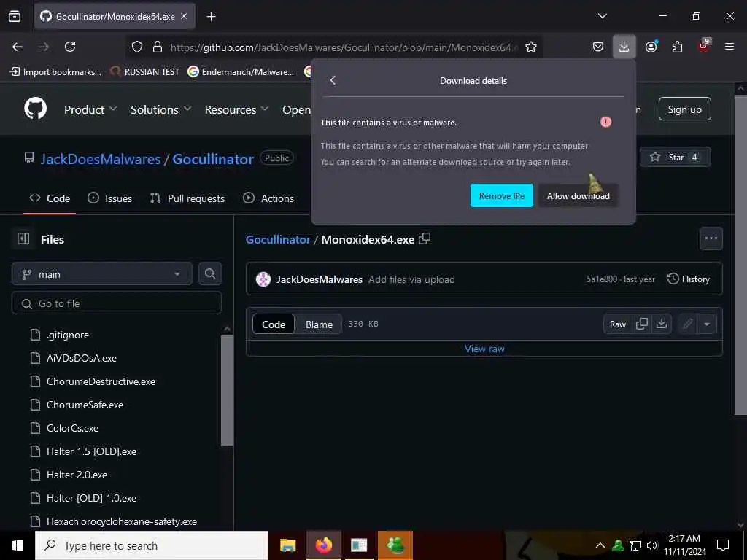Go back to the previous page
747x560 pixels.
(x=18, y=47)
